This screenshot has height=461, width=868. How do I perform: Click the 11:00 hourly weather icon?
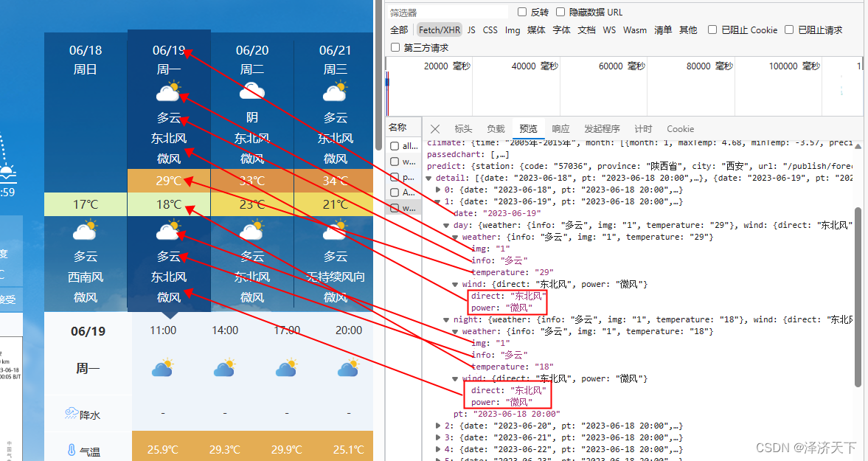pos(163,367)
